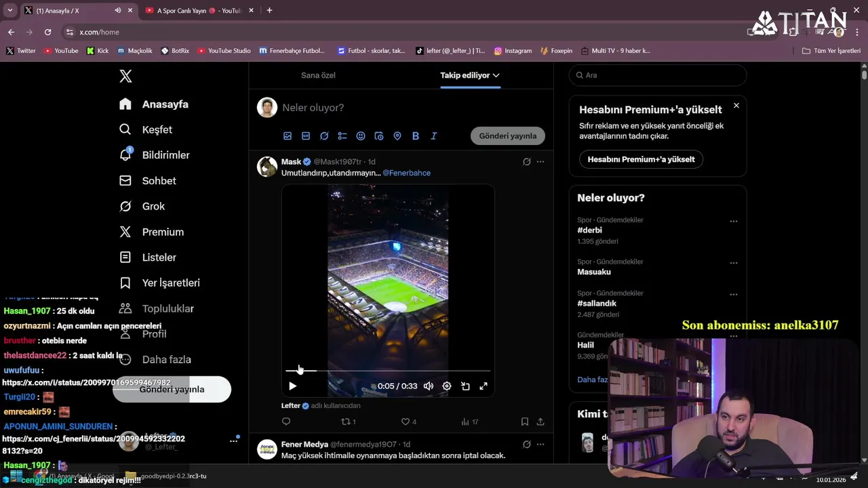Open a new browser tab
The height and width of the screenshot is (488, 868).
pos(269,10)
